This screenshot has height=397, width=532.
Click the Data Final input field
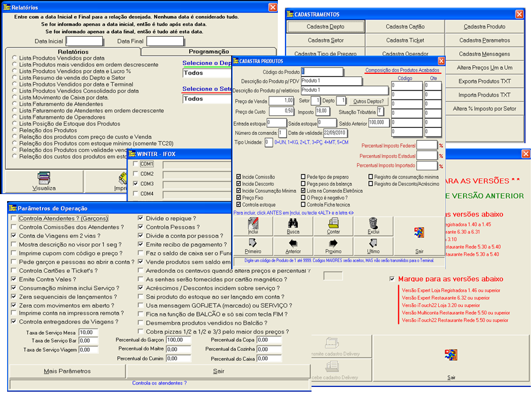coord(166,41)
